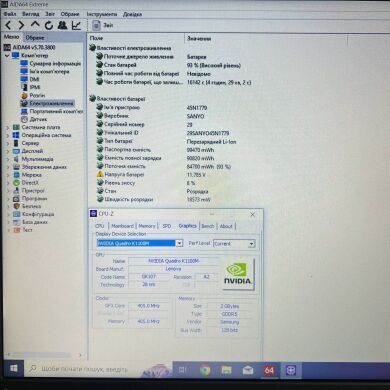This screenshot has height=390, width=390.
Task: Expand the Операційна система node
Action: point(8,135)
